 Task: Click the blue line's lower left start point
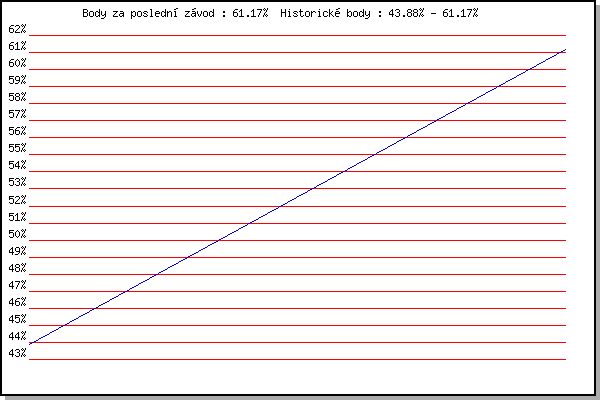(30, 344)
